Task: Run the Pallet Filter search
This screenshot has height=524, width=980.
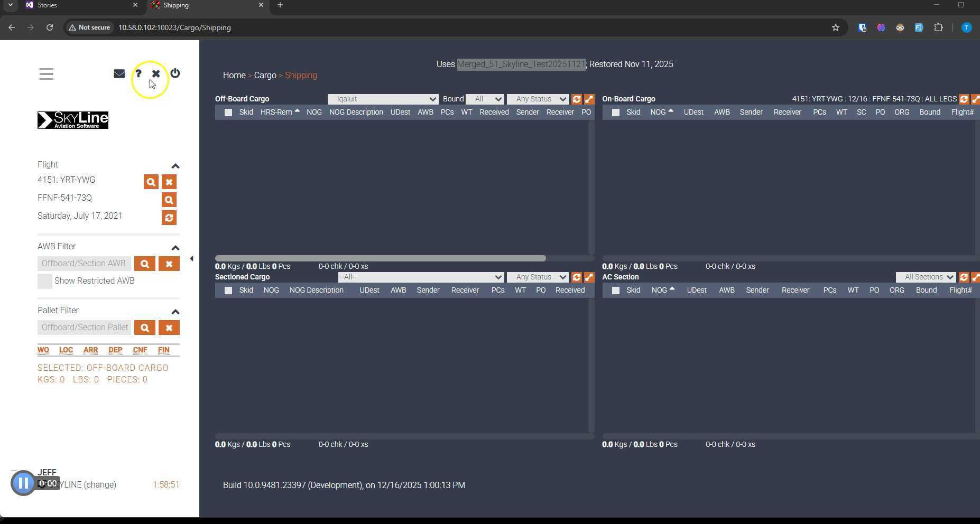Action: pos(145,327)
